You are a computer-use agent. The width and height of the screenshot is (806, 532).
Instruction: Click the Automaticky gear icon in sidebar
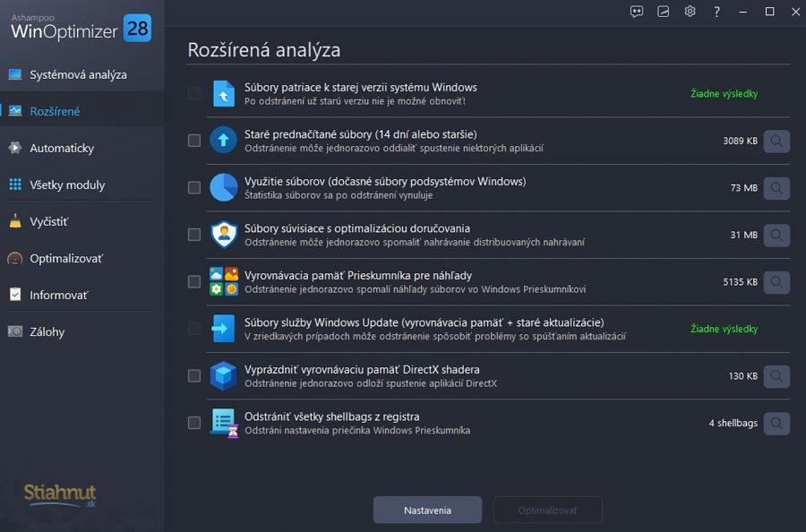(15, 148)
